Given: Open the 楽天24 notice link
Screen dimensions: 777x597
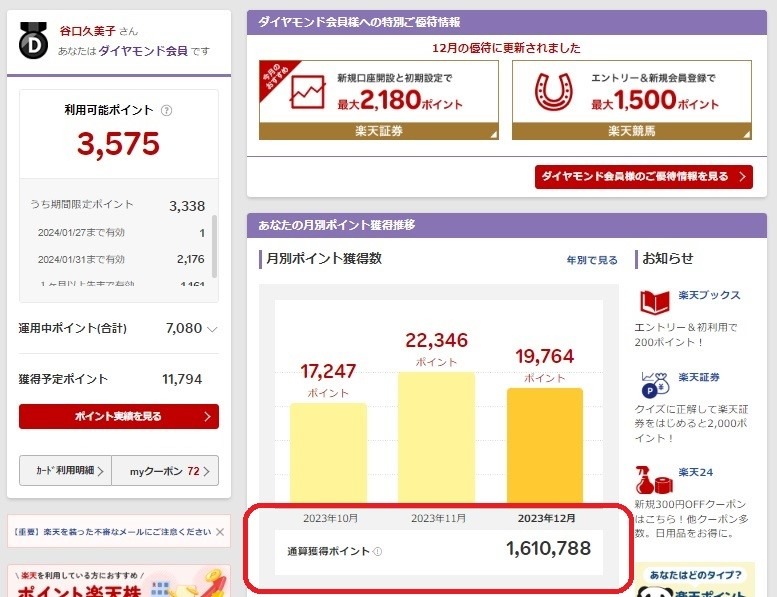Looking at the screenshot, I should click(696, 472).
